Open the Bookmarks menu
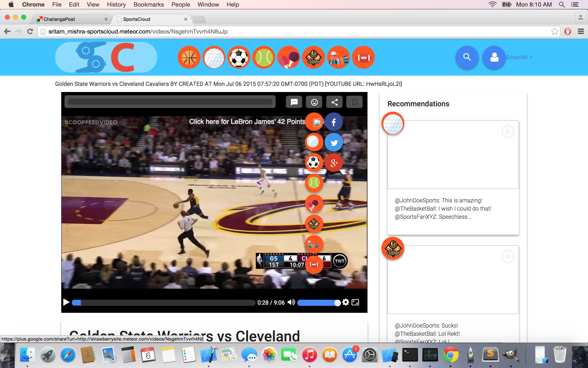This screenshot has height=368, width=588. [149, 4]
